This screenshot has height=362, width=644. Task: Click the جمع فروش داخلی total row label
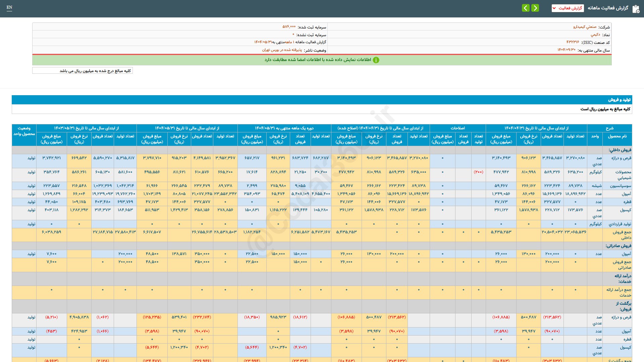[622, 235]
